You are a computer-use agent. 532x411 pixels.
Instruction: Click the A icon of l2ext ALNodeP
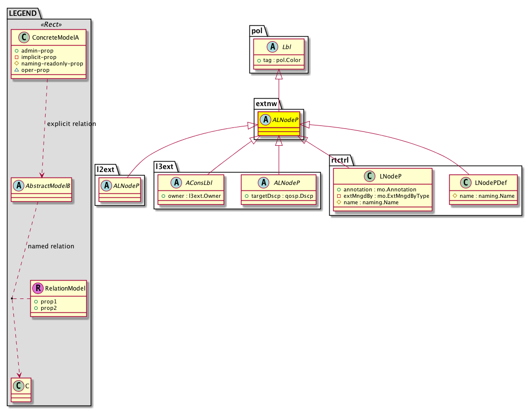(107, 185)
